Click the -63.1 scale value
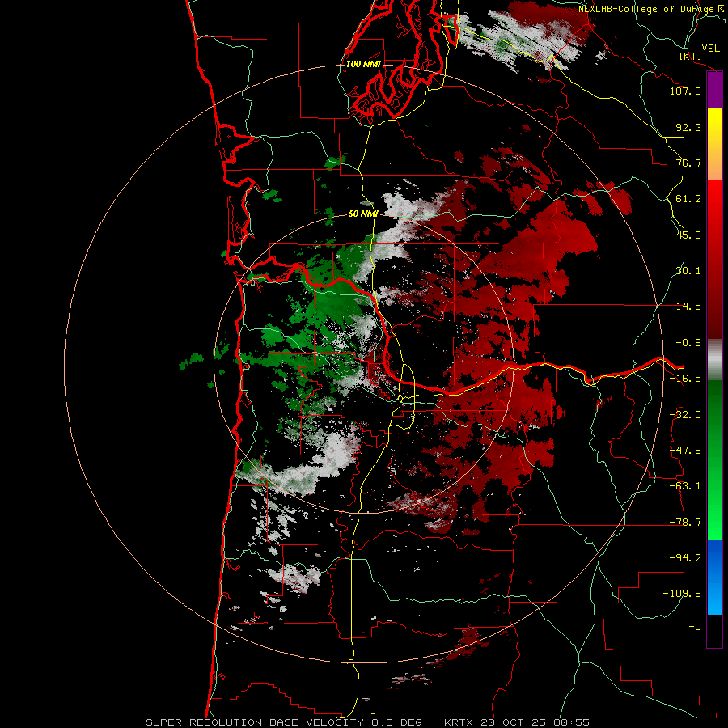728x728 pixels. coord(685,486)
